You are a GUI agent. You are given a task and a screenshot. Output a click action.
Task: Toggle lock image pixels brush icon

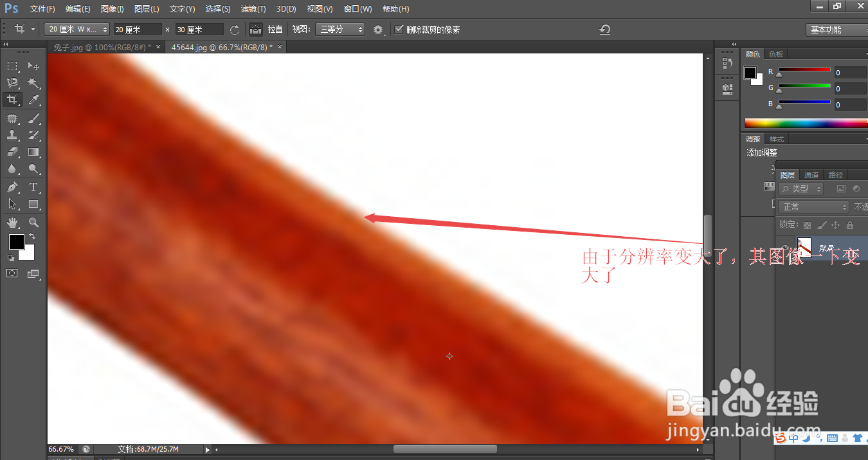822,225
